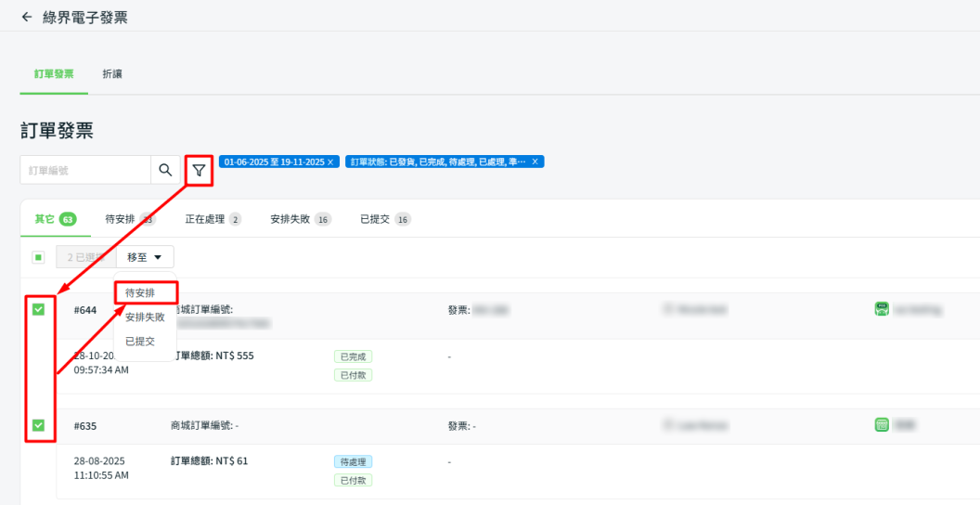Viewport: 980px width, 505px height.
Task: Uncheck the checkbox for order #635
Action: [38, 425]
